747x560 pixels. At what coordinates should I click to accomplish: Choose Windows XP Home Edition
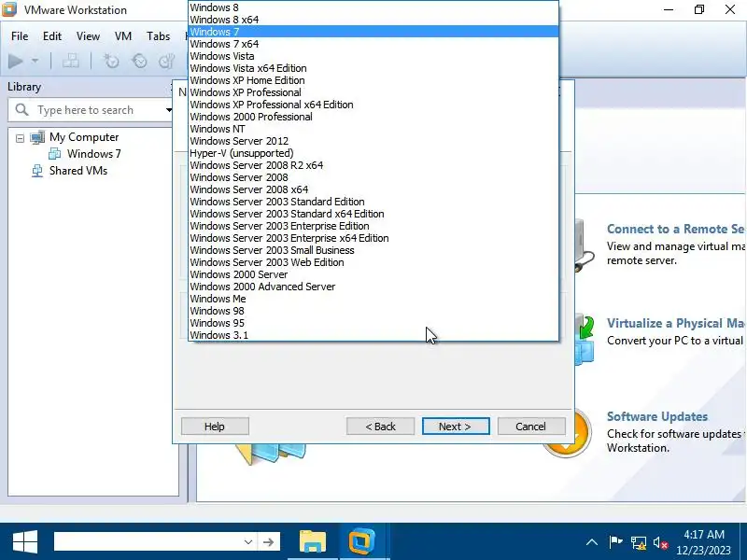(x=373, y=80)
